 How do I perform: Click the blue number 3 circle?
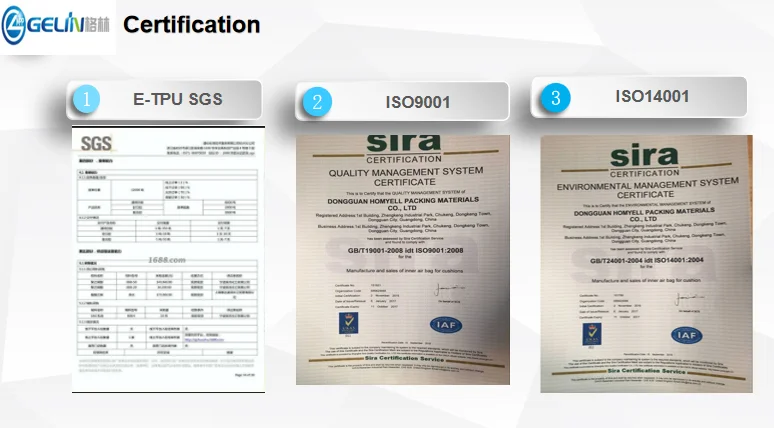555,98
